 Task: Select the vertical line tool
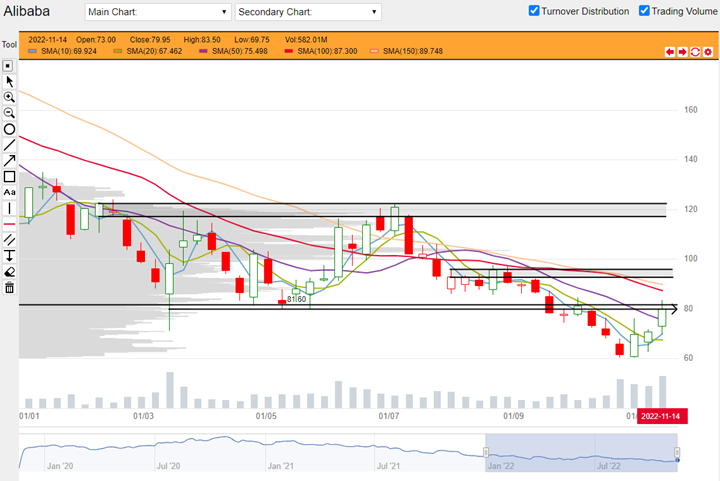pos(9,208)
